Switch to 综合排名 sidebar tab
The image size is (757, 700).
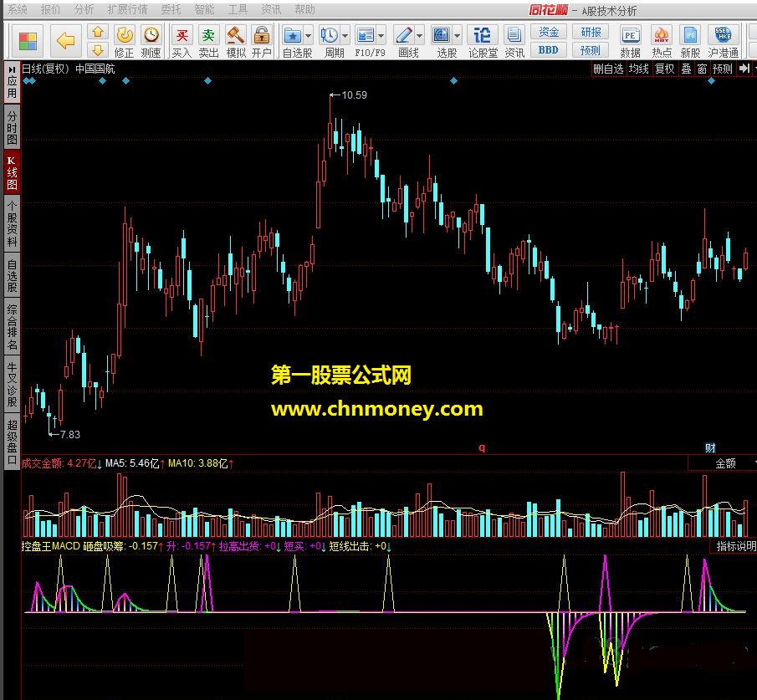(12, 327)
